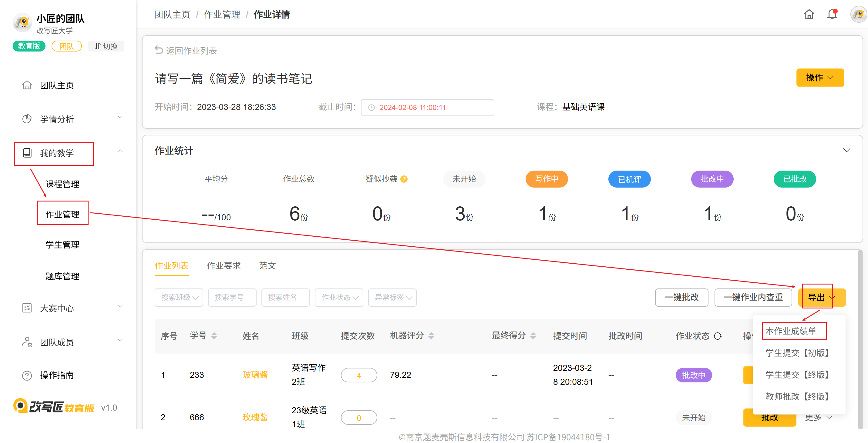This screenshot has height=443, width=868.
Task: Select the 批改中 status filter pill
Action: point(712,179)
